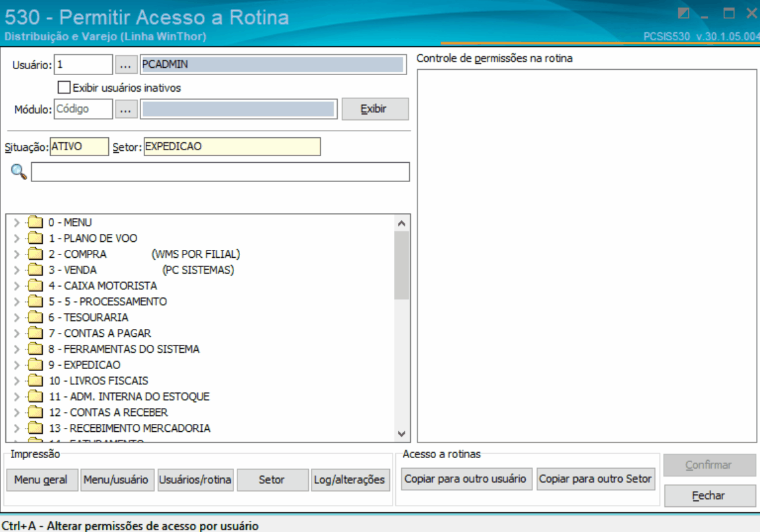Screen dimensions: 760x532
Task: Expand the 11 - ADM. INTERNA DO ESTOQUE node
Action: (16, 396)
